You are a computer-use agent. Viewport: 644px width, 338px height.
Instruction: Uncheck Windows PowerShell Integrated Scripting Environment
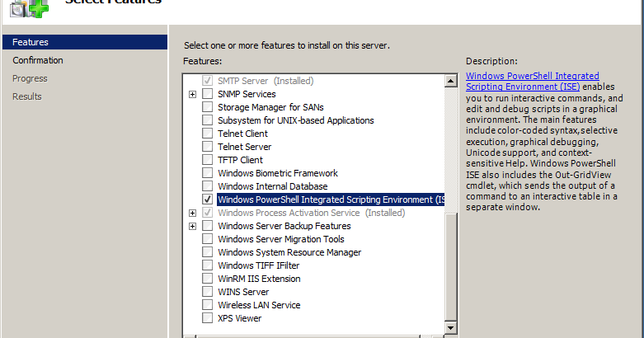207,200
